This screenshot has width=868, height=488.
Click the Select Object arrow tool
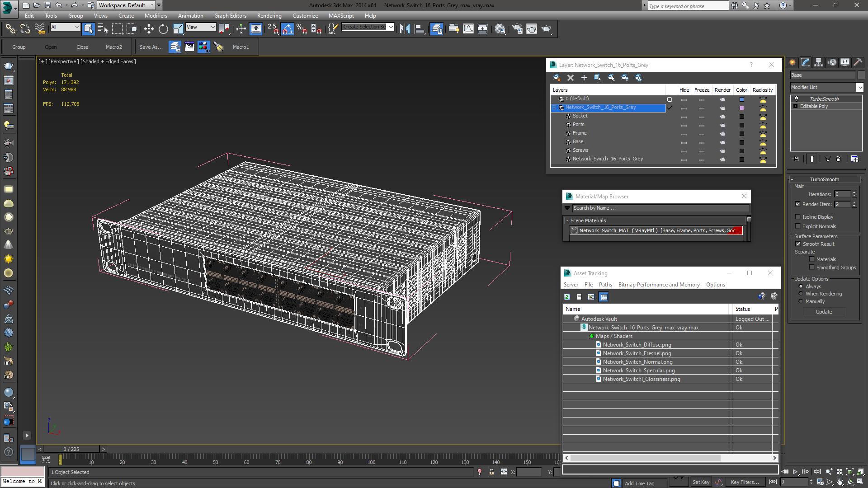tap(89, 29)
